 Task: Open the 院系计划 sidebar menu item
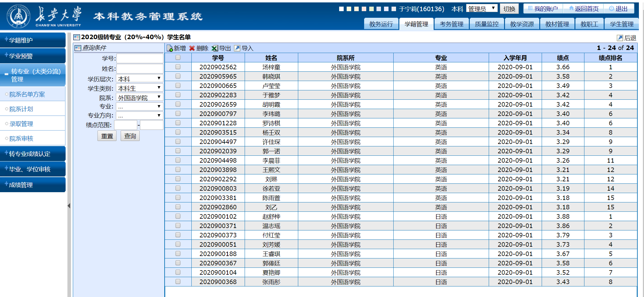click(21, 109)
